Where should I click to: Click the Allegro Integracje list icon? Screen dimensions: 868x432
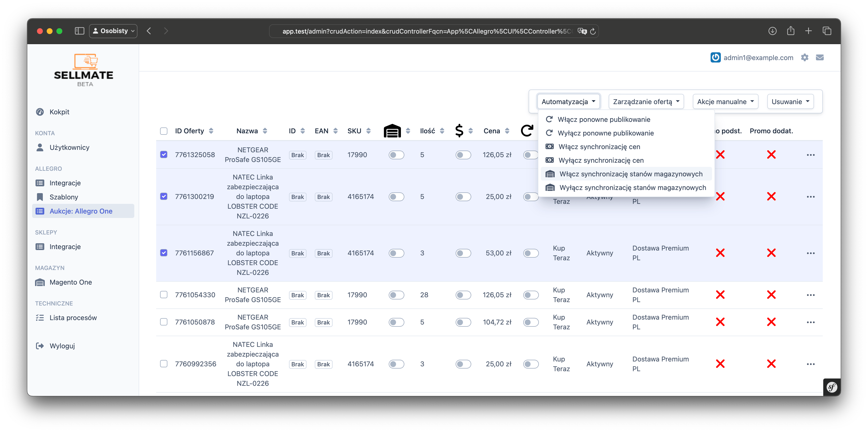pos(40,183)
